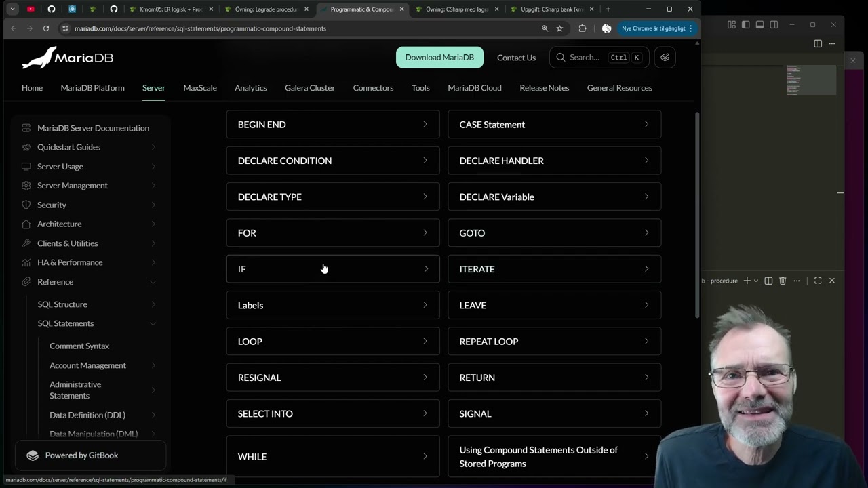
Task: Open Account Management in sidebar
Action: click(87, 365)
